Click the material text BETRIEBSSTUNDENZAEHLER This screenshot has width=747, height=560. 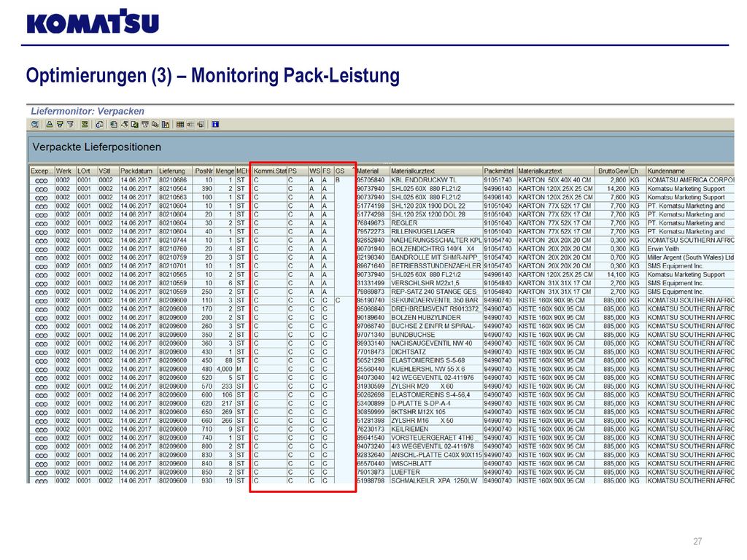click(x=436, y=266)
